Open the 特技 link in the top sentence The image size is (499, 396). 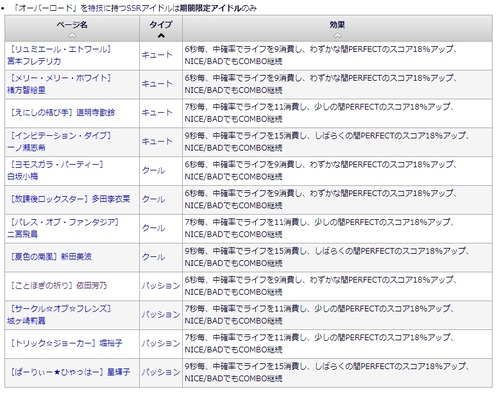pyautogui.click(x=95, y=8)
